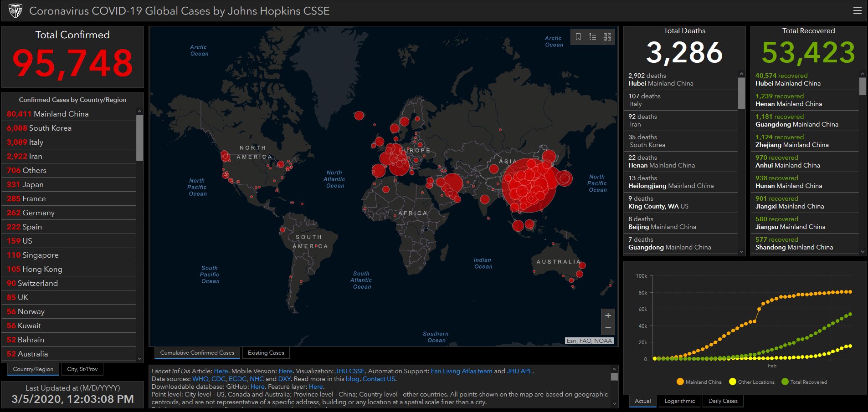
Task: Toggle Other Locations series in chart legend
Action: tap(752, 382)
